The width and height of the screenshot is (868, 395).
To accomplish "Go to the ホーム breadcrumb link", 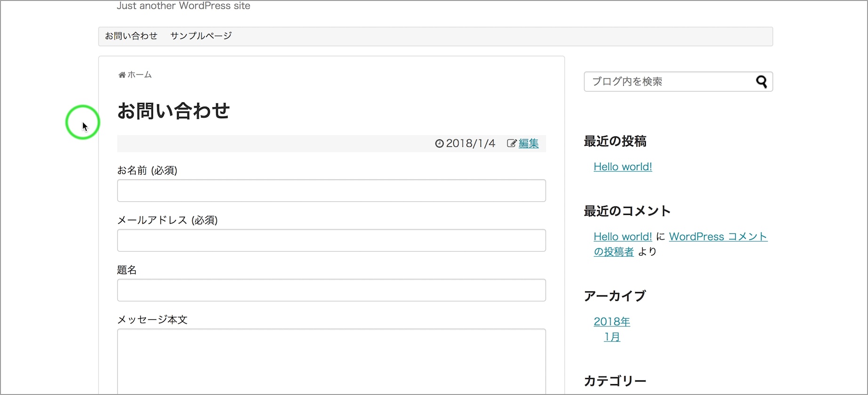I will (x=139, y=75).
